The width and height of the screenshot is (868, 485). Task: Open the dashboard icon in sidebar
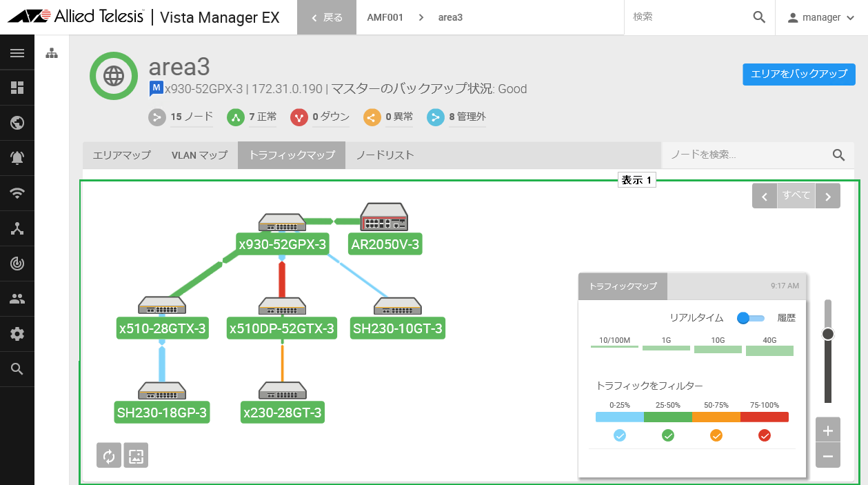[17, 88]
